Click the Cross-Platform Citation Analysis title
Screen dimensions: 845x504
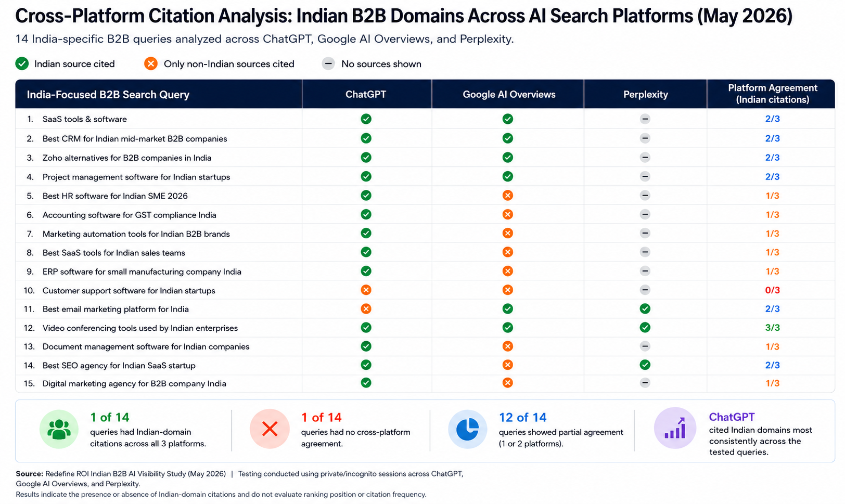pos(404,16)
